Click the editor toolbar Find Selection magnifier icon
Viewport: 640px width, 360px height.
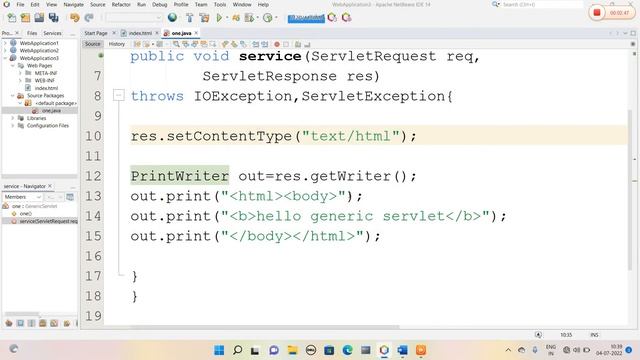click(x=176, y=44)
